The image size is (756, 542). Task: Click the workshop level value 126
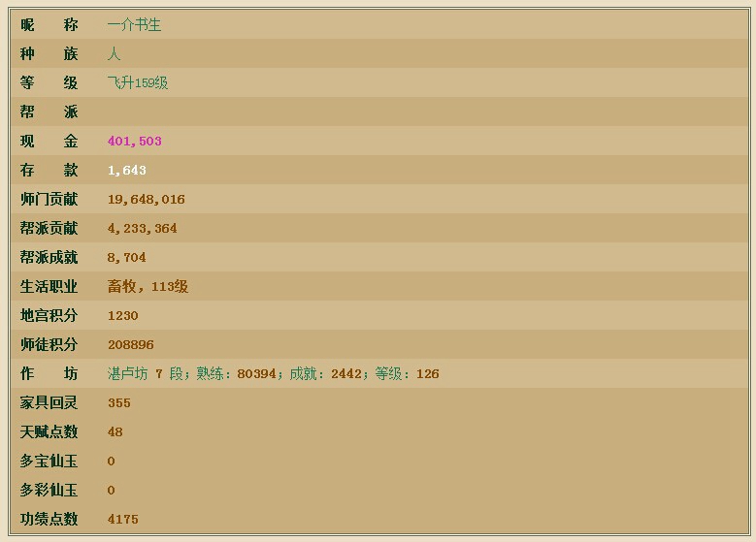pyautogui.click(x=427, y=374)
